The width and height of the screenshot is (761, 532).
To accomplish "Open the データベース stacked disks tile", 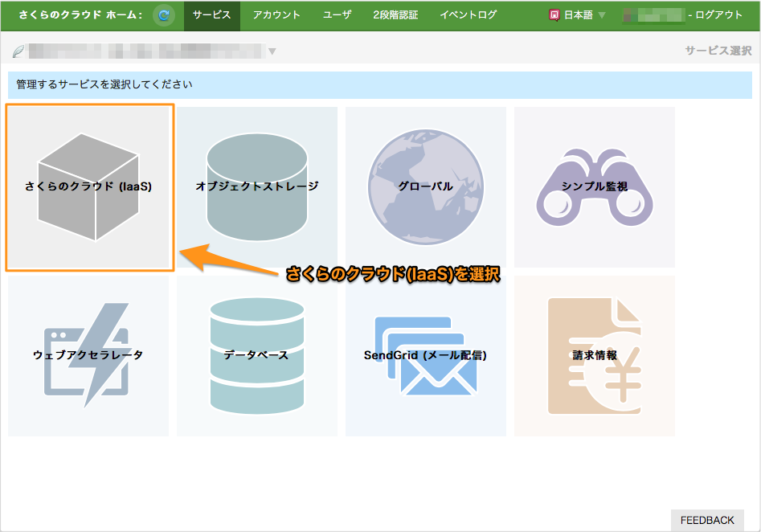I will point(256,356).
